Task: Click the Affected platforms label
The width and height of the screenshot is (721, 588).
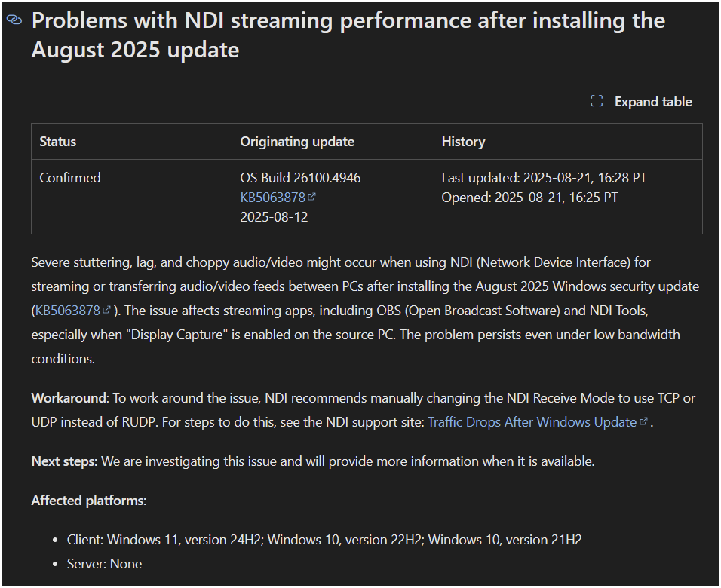Action: pos(89,501)
